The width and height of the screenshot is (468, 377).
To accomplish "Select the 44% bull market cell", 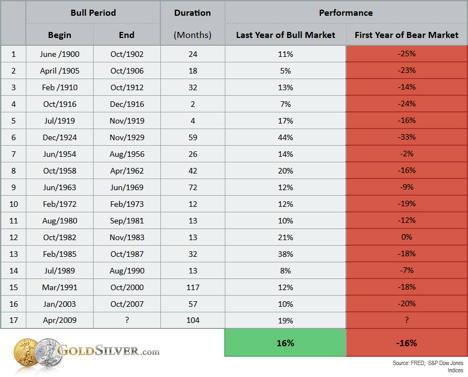I will [x=286, y=137].
